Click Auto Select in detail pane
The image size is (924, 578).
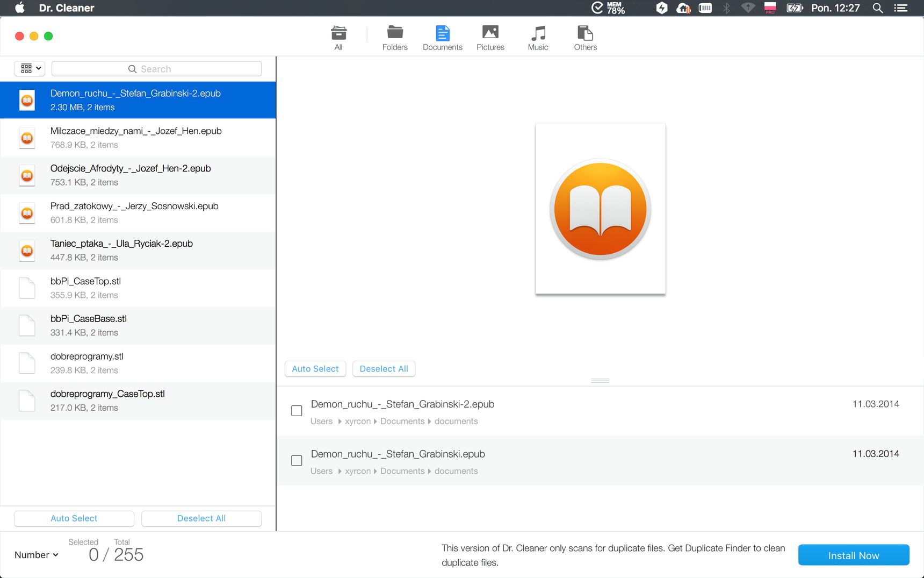315,369
